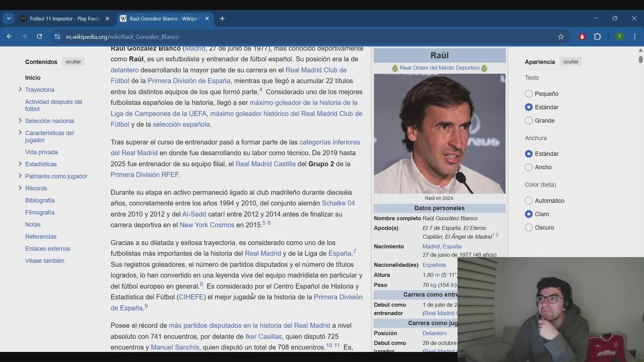The image size is (644, 362).
Task: Open the browser extensions puzzle icon
Action: [597, 37]
